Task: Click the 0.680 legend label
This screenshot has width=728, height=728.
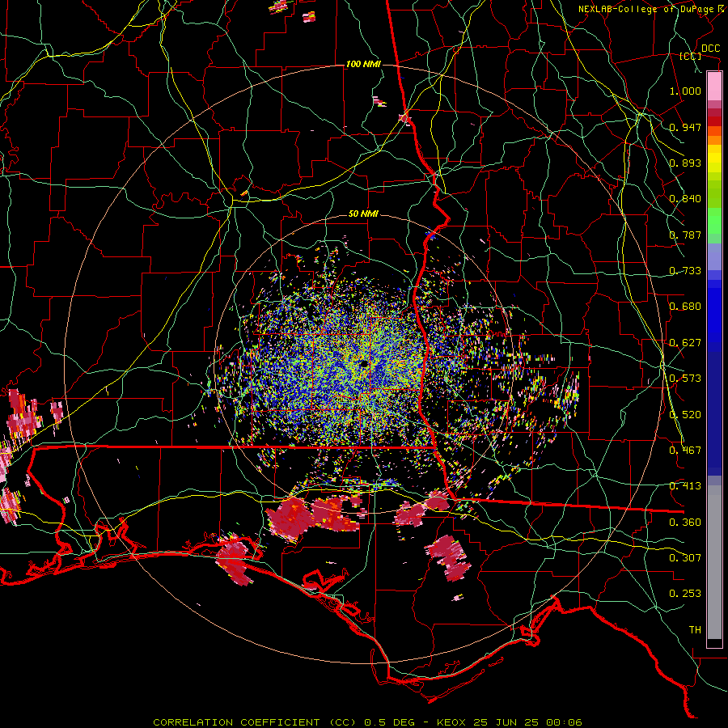Action: (685, 307)
